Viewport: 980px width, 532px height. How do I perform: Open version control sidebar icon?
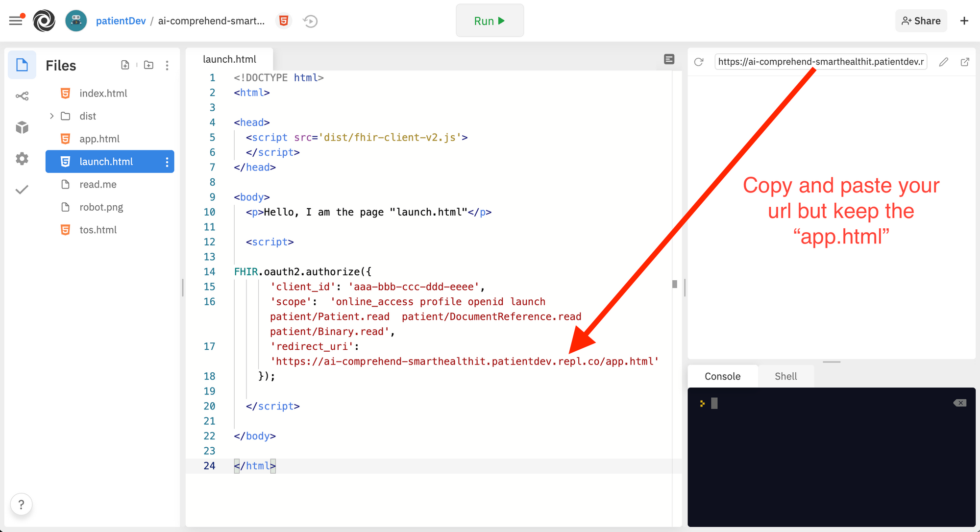click(x=22, y=96)
